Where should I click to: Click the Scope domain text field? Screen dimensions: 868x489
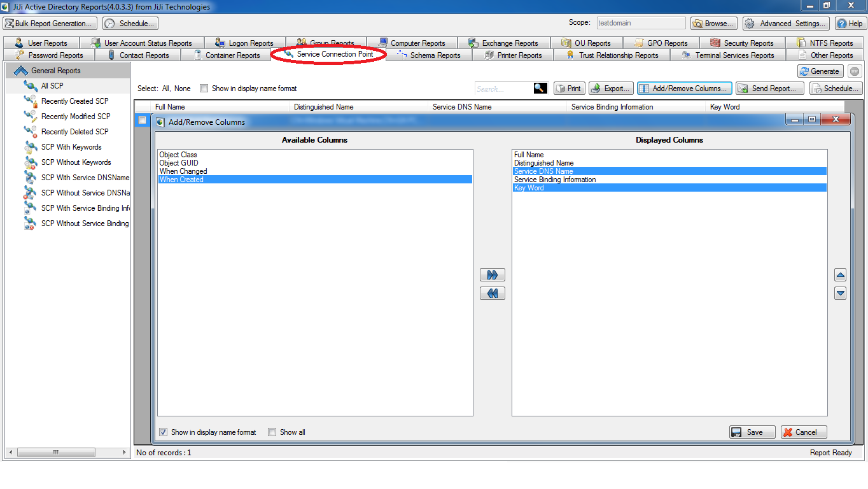click(x=641, y=23)
